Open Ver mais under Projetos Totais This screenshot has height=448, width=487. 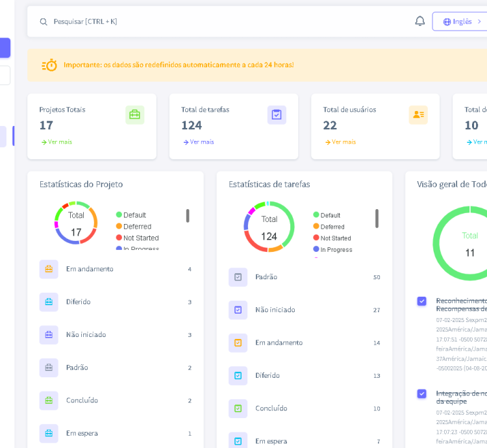[56, 142]
